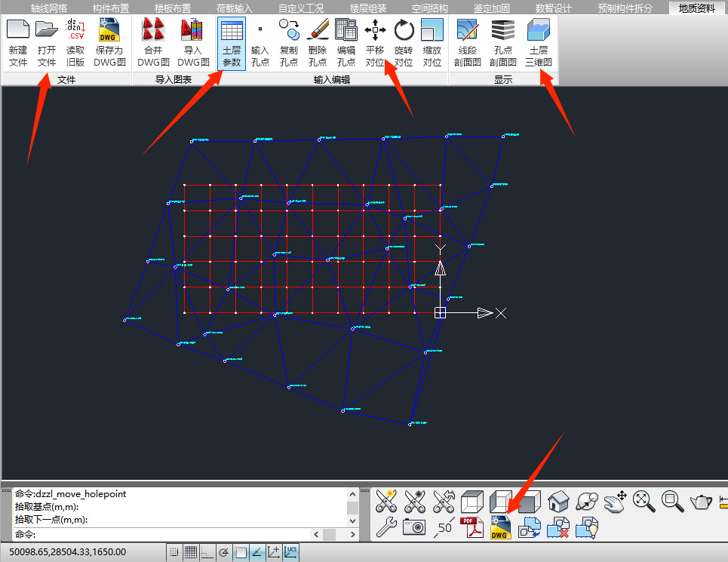Save drawing with 保存为DWG图
The width and height of the screenshot is (728, 562).
(109, 43)
